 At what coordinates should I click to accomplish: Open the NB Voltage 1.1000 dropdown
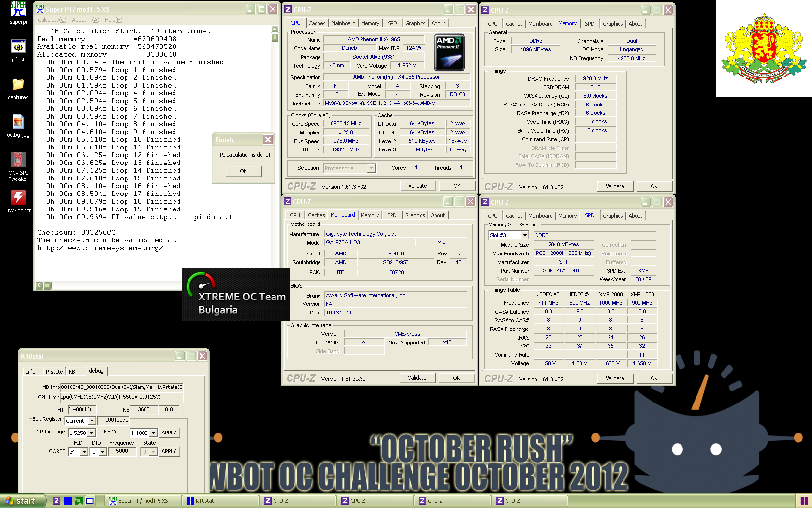pos(153,433)
